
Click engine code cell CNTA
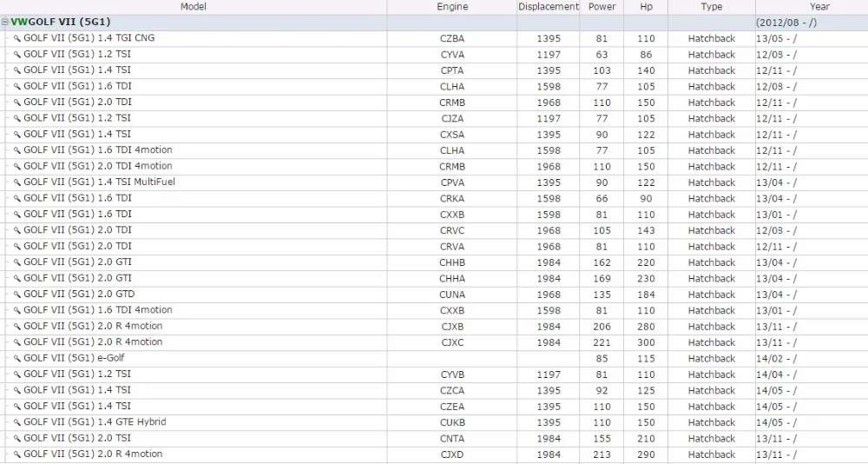(x=452, y=439)
